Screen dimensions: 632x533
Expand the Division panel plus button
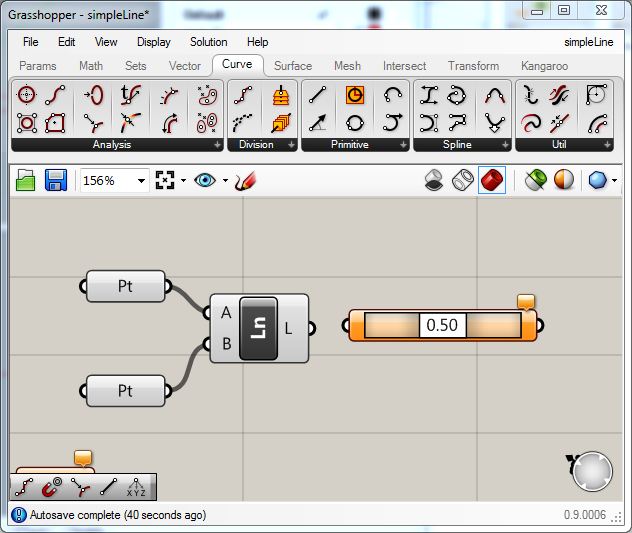[x=291, y=144]
